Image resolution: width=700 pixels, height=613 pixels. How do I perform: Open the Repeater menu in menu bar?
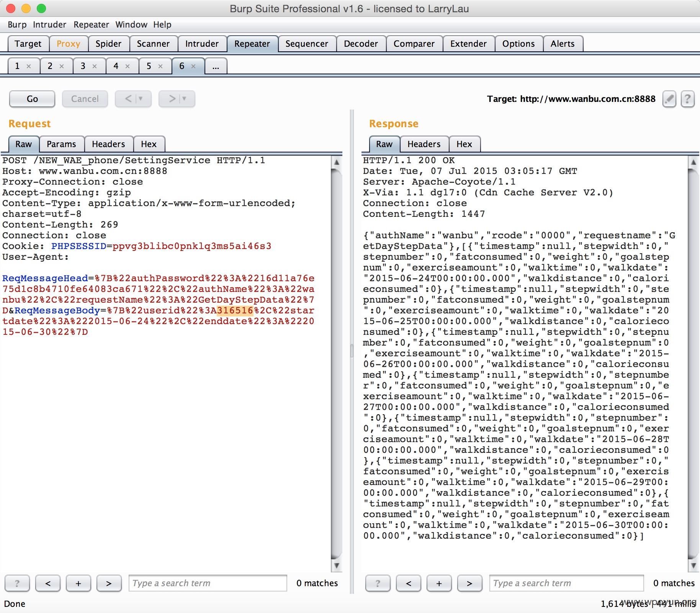[x=91, y=25]
